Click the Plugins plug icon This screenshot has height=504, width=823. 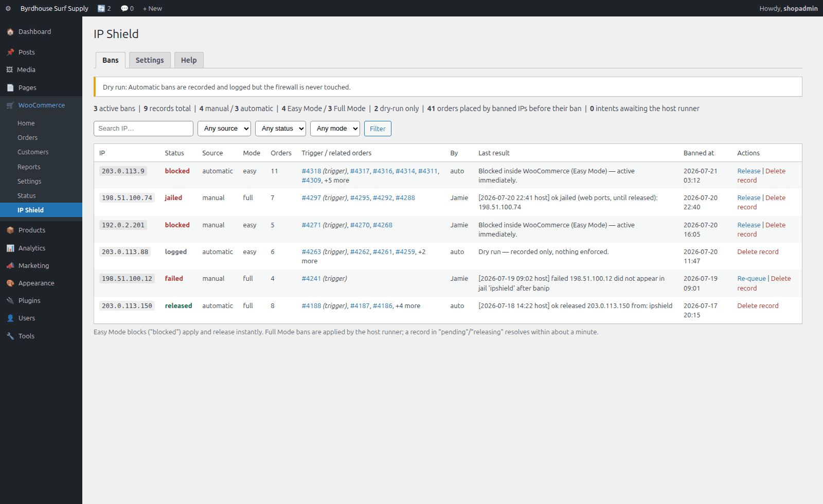pos(10,301)
